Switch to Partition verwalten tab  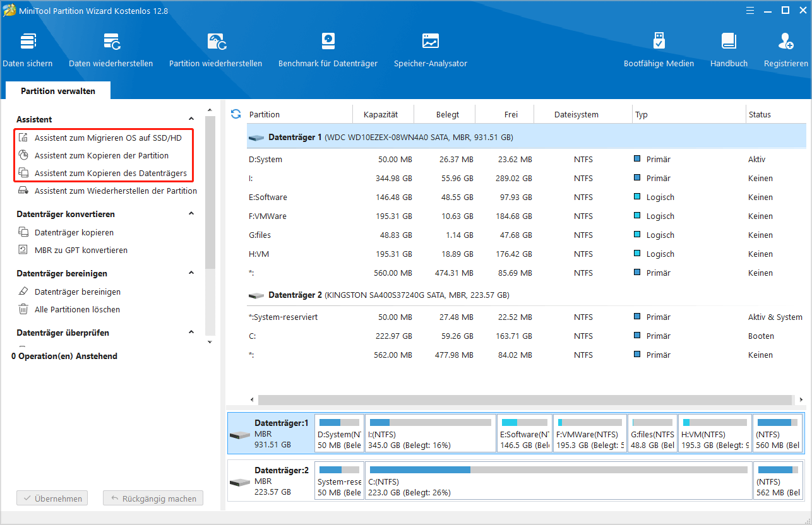[58, 91]
